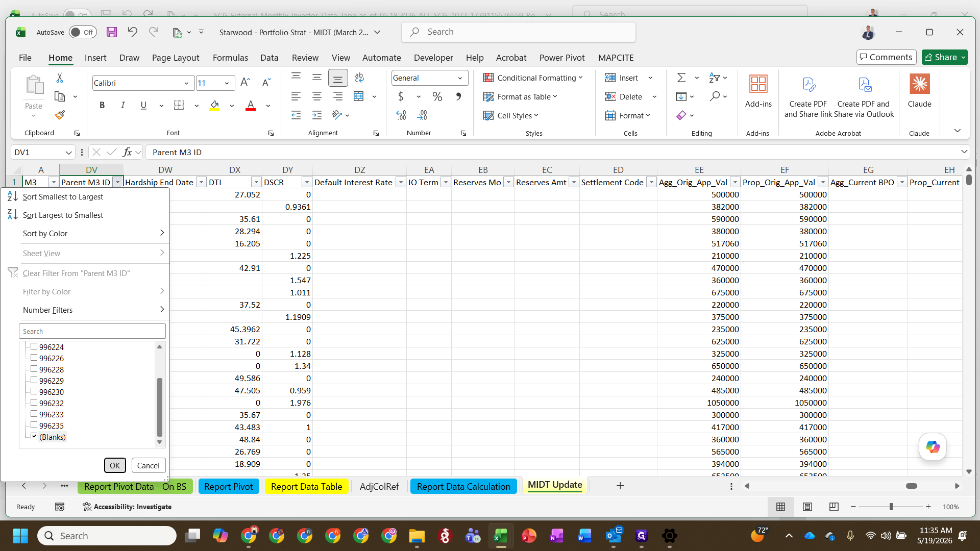
Task: Select the Cut scissors icon
Action: tap(60, 78)
